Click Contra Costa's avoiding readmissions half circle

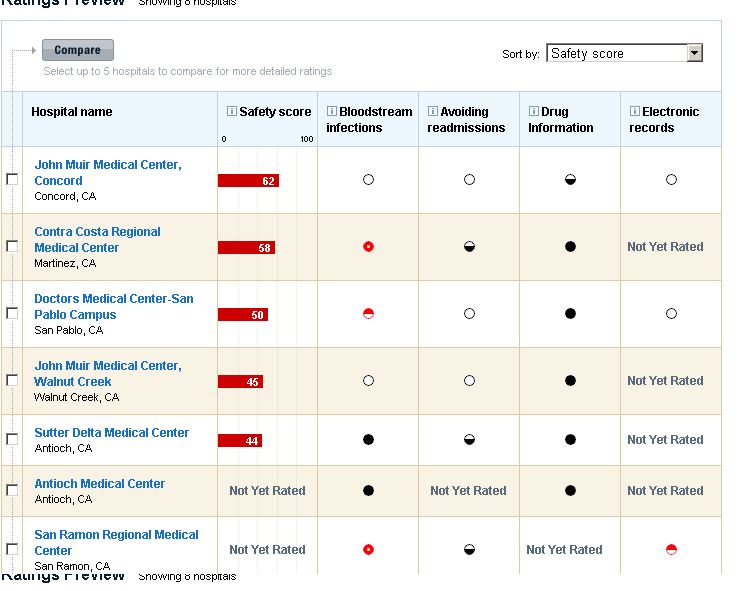[469, 247]
